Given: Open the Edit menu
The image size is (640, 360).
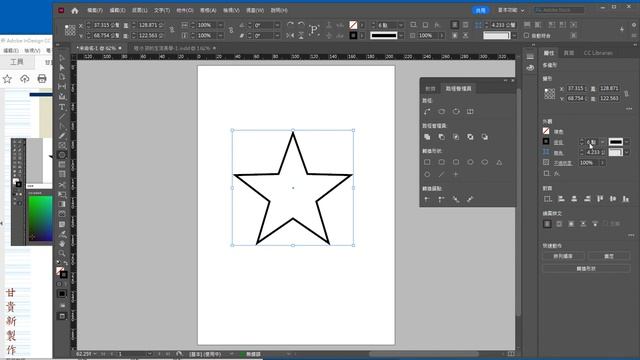Looking at the screenshot, I should (x=117, y=10).
